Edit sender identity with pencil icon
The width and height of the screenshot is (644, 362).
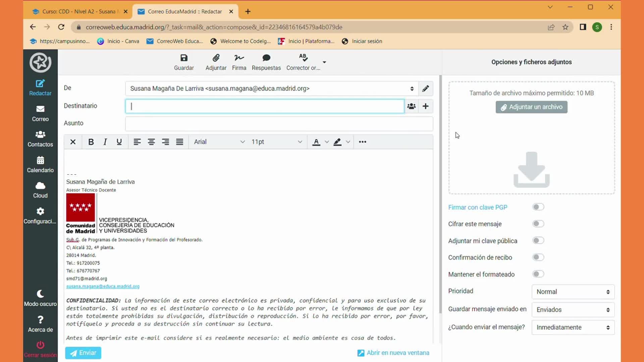[426, 88]
